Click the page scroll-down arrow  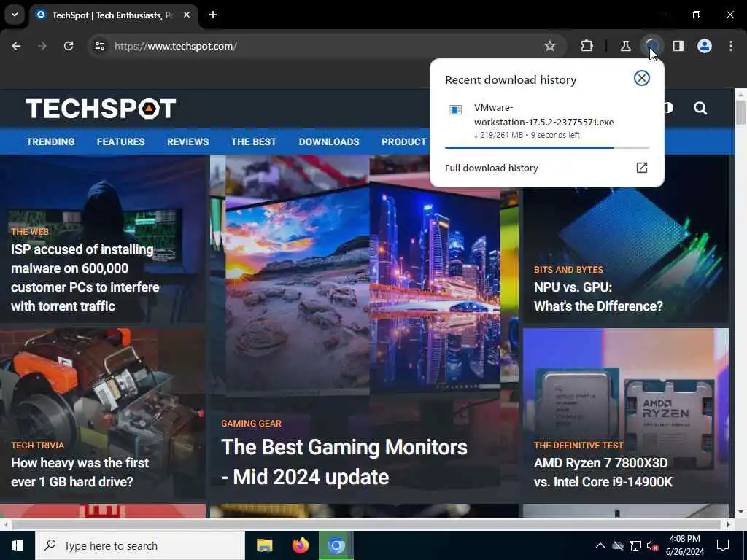click(740, 512)
